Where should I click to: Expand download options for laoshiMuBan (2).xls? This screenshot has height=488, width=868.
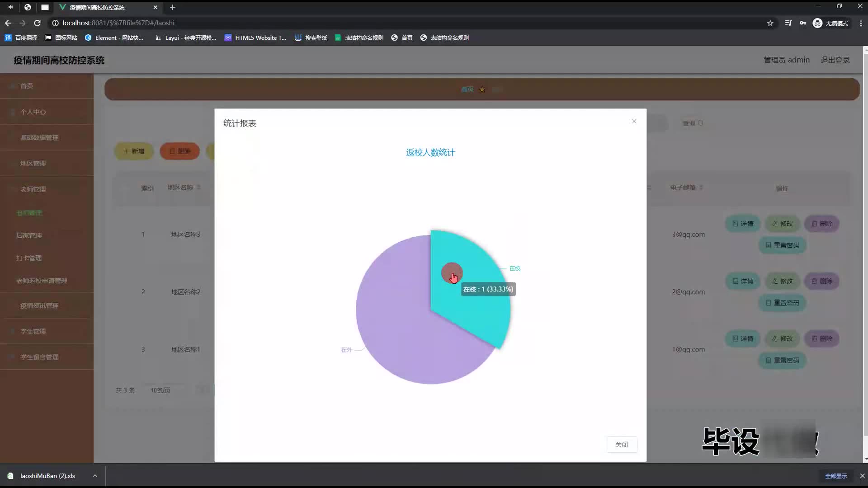point(95,476)
